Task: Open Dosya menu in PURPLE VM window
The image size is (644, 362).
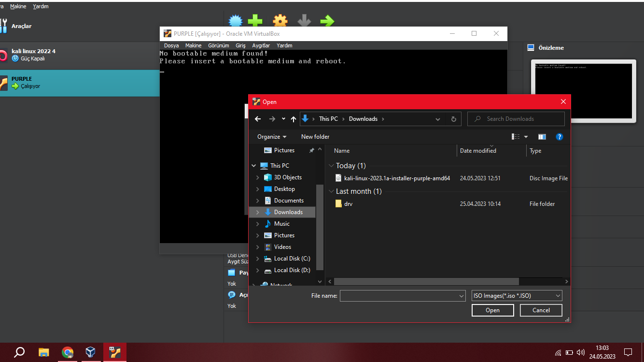Action: [x=171, y=45]
